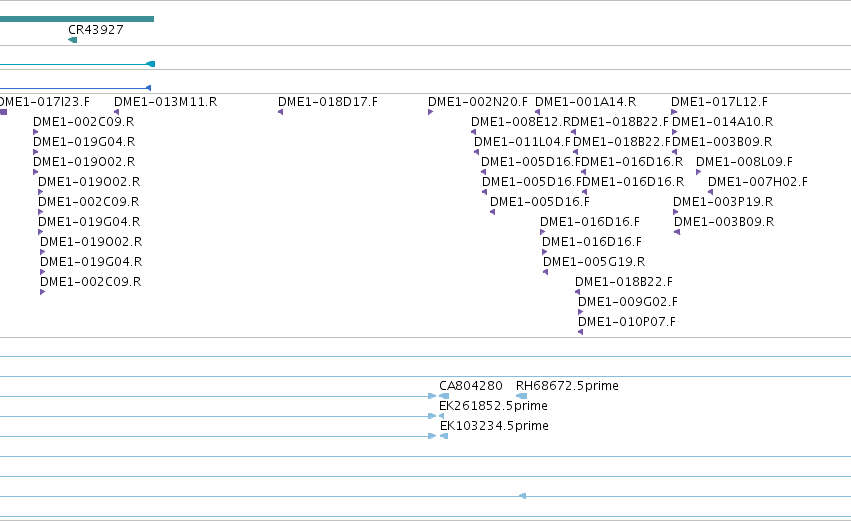
Task: Select the DME1-008E12.R label
Action: (521, 122)
